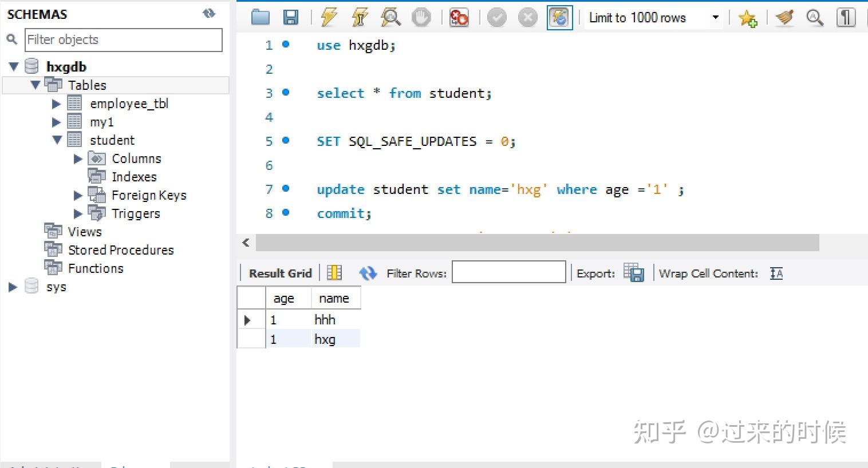Image resolution: width=868 pixels, height=468 pixels.
Task: Toggle the autocommit mode button
Action: (x=559, y=18)
